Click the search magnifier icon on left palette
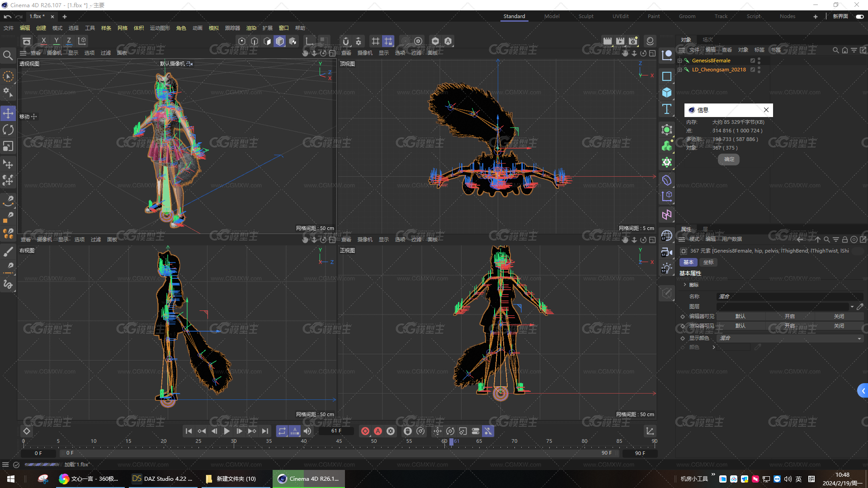This screenshot has height=488, width=868. tap(8, 56)
